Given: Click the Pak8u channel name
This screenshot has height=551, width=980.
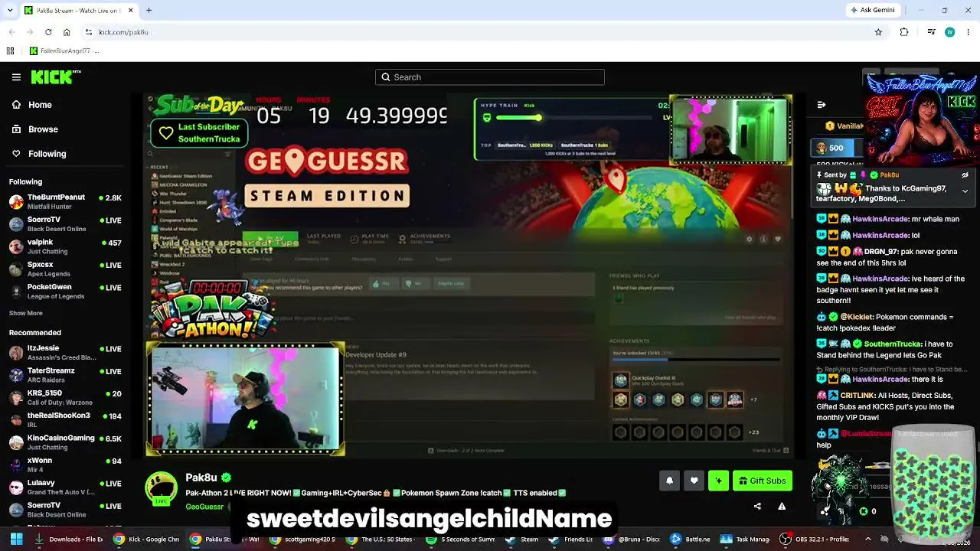Looking at the screenshot, I should point(201,478).
